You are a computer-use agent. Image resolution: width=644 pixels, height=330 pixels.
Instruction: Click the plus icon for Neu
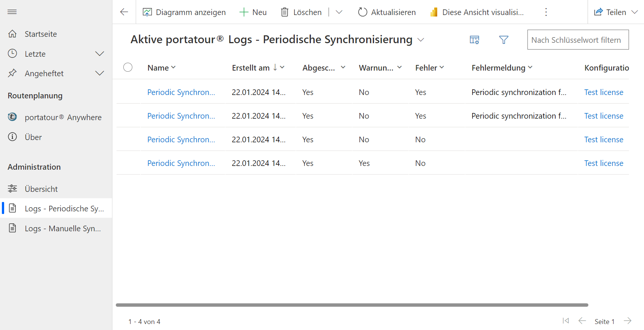click(x=244, y=12)
